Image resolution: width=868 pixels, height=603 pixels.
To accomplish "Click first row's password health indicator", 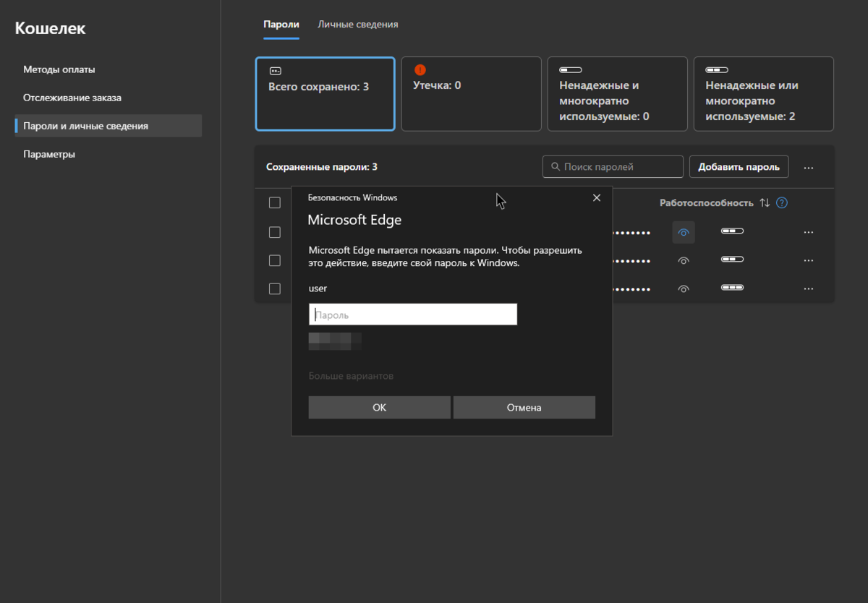I will tap(732, 231).
